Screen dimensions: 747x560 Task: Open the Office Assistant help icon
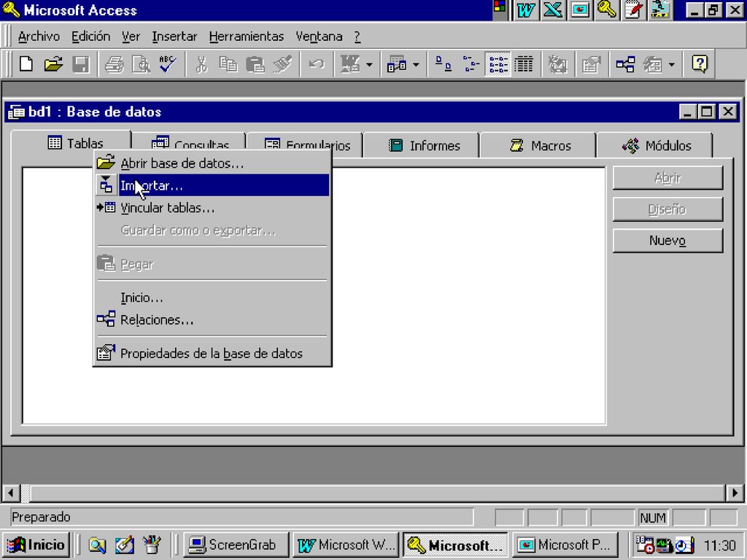click(700, 64)
